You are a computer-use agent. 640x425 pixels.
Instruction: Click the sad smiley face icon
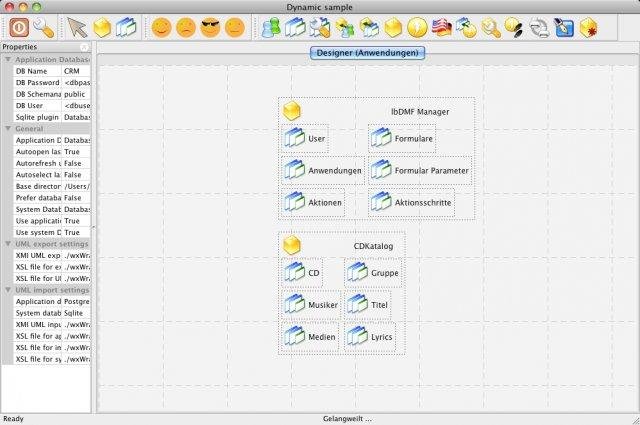[x=186, y=28]
